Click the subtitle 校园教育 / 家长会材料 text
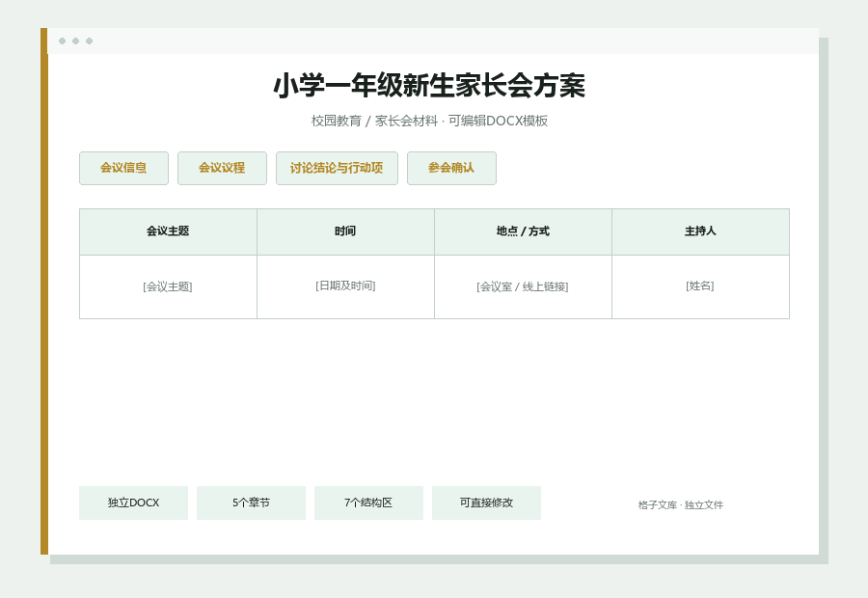The image size is (868, 598). pyautogui.click(x=374, y=121)
